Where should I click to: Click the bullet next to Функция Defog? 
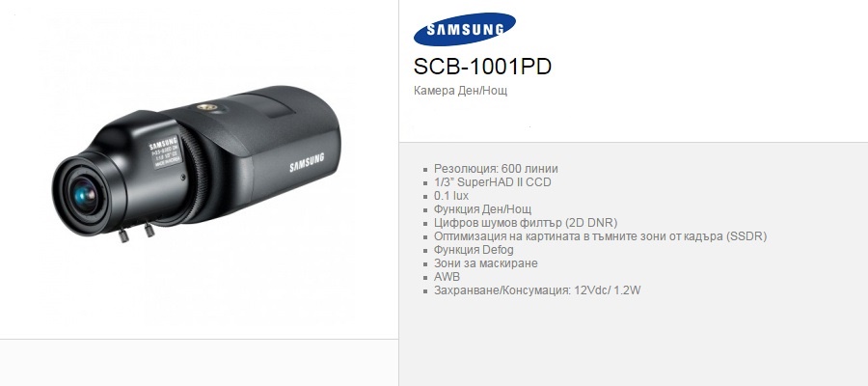[425, 250]
